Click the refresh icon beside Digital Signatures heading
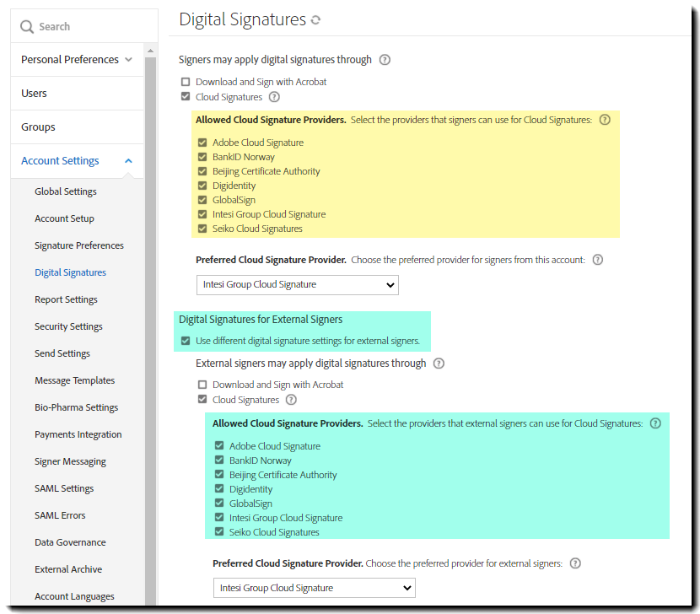Screen dimensions: 700x614 click(316, 20)
